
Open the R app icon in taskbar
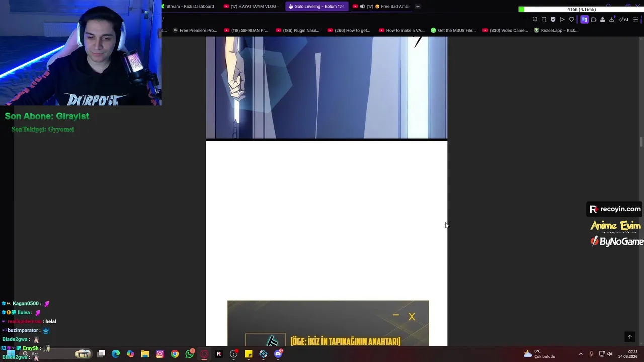click(x=219, y=354)
